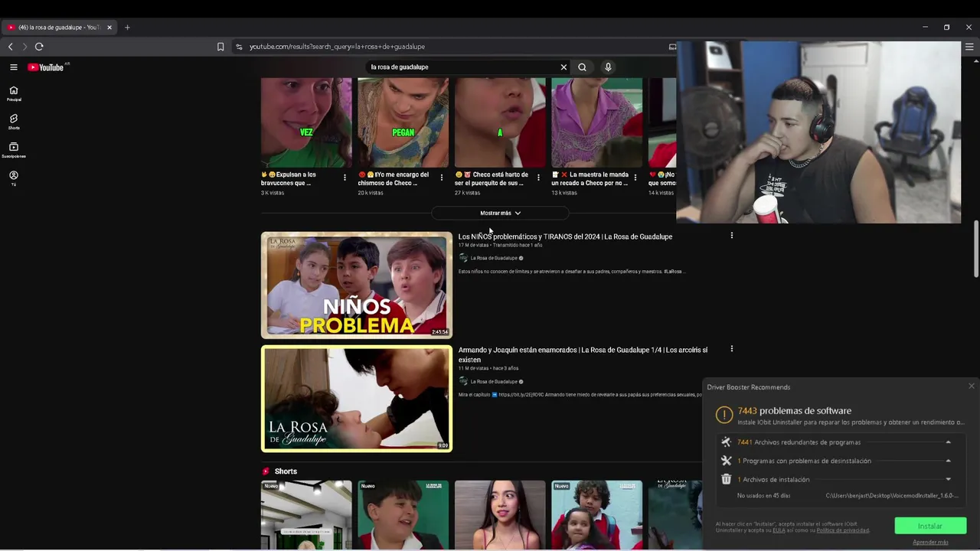Bookmark this page in address bar
980x551 pixels.
click(x=220, y=47)
